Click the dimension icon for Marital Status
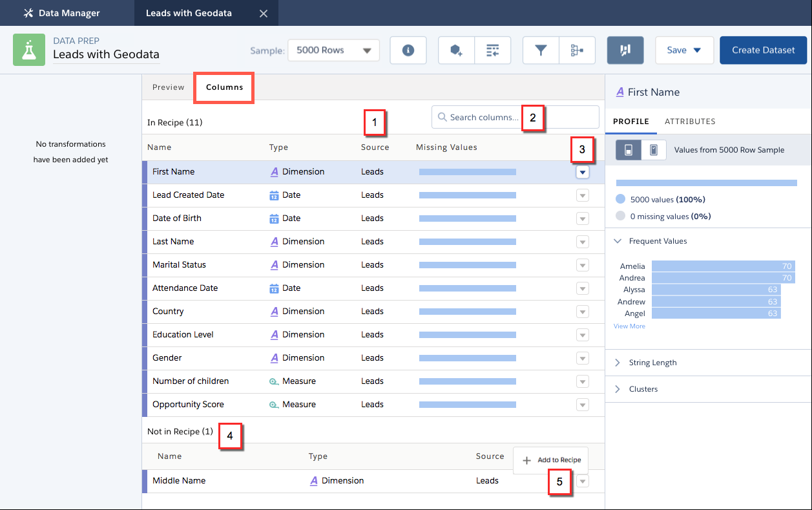The width and height of the screenshot is (812, 510). 275,265
